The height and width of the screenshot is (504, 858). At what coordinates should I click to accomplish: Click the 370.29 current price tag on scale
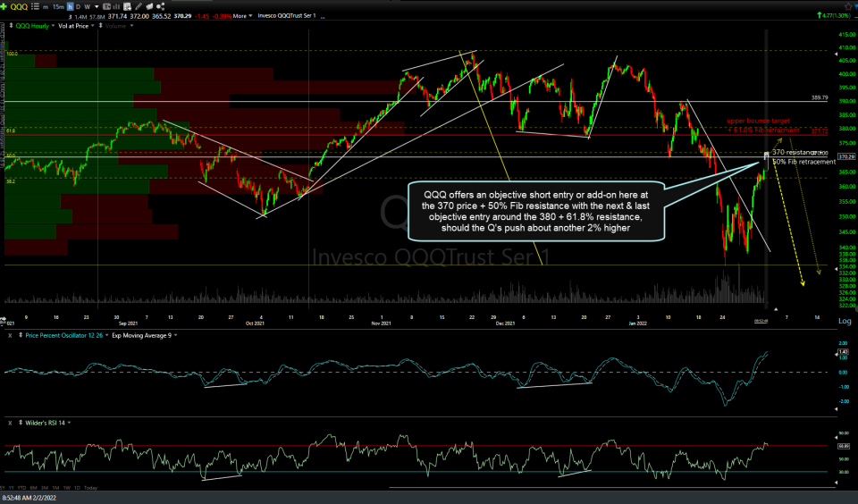point(846,157)
